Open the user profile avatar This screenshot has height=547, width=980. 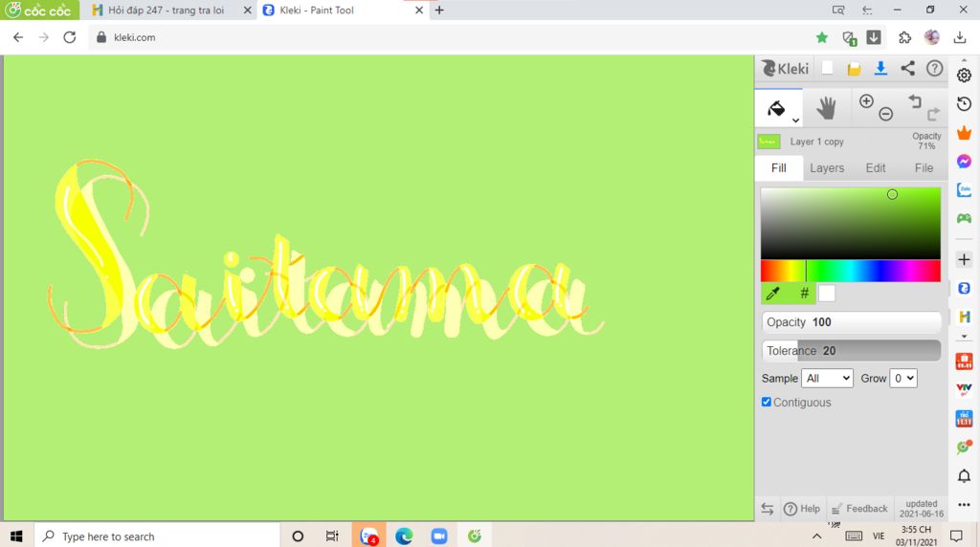coord(932,37)
